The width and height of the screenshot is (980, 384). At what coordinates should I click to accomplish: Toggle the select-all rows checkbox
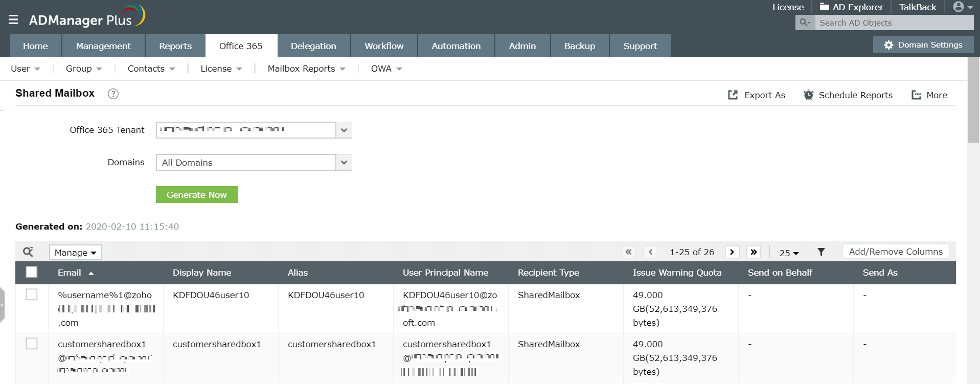click(x=32, y=272)
